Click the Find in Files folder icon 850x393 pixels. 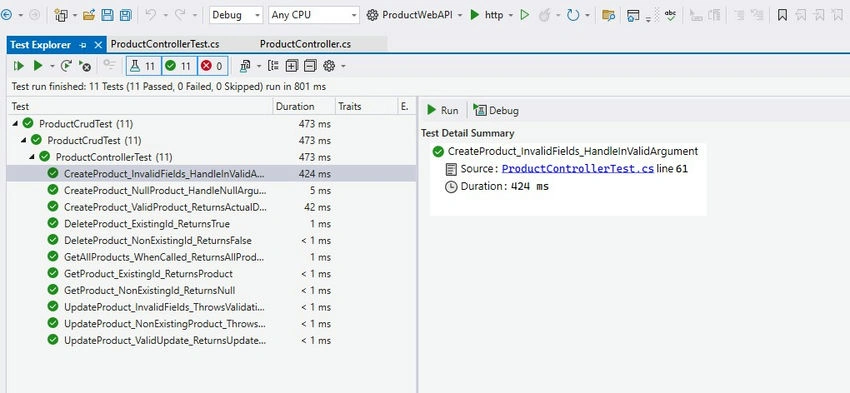pos(608,15)
